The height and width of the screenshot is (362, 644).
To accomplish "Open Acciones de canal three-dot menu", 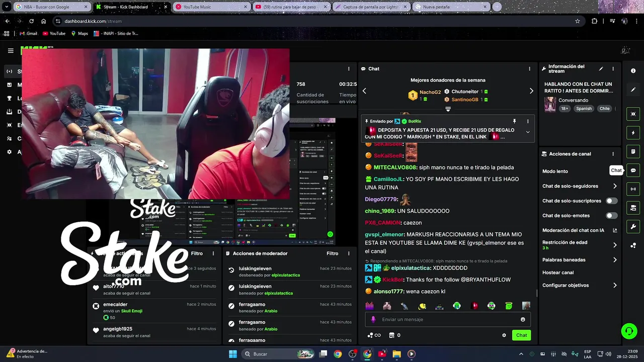I will pos(613,154).
